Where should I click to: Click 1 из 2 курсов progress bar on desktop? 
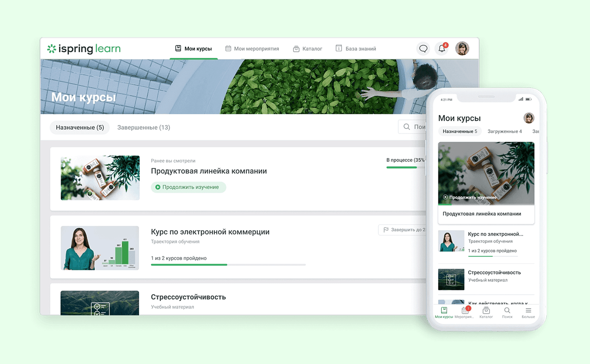pyautogui.click(x=228, y=265)
